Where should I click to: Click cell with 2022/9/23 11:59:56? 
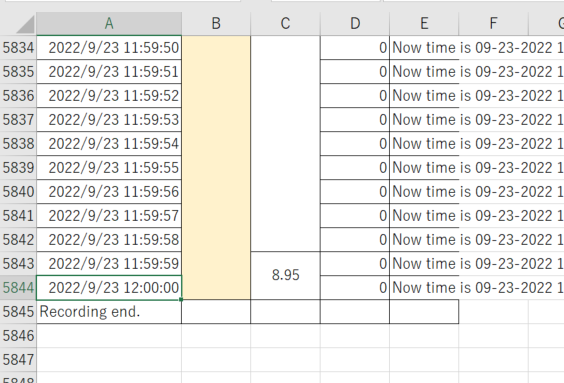tap(109, 192)
